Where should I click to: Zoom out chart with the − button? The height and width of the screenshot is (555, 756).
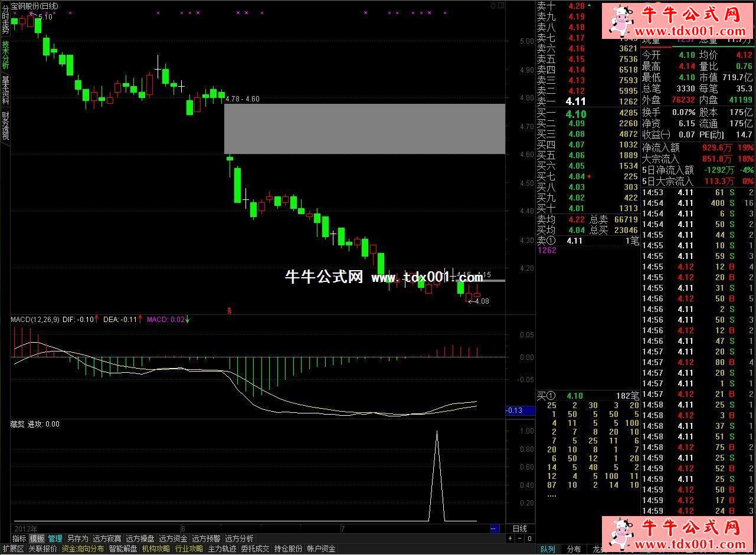[x=520, y=538]
